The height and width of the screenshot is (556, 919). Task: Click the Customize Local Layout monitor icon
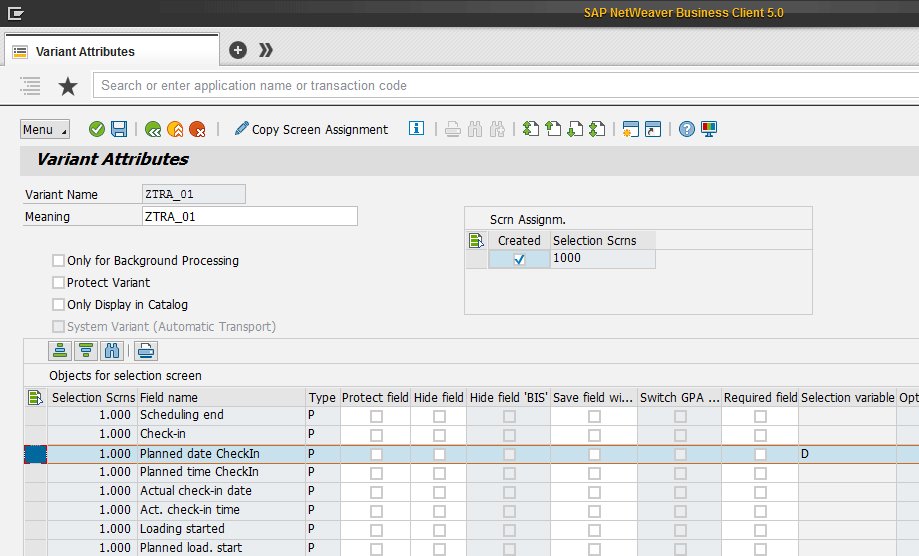point(709,129)
